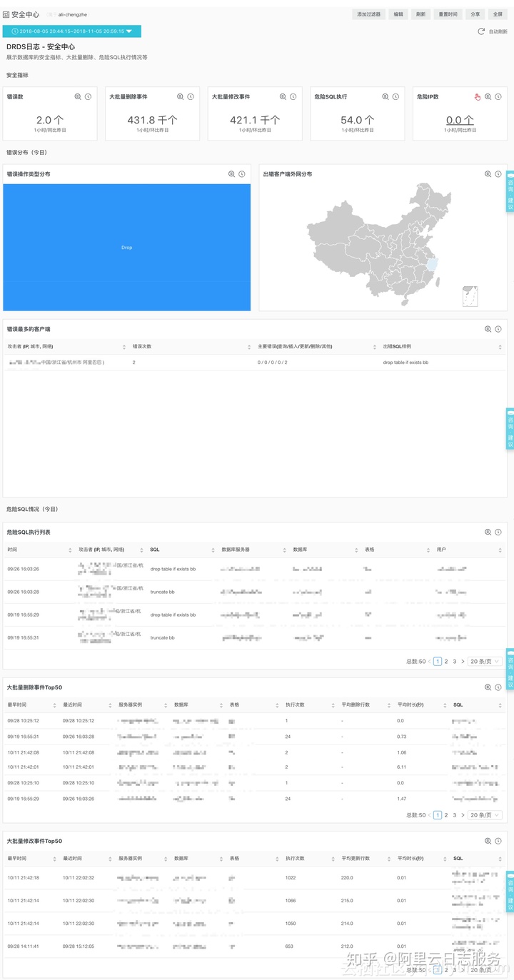Click clock icon on 大批量删除事件Top50 panel
The width and height of the screenshot is (514, 980).
(498, 687)
